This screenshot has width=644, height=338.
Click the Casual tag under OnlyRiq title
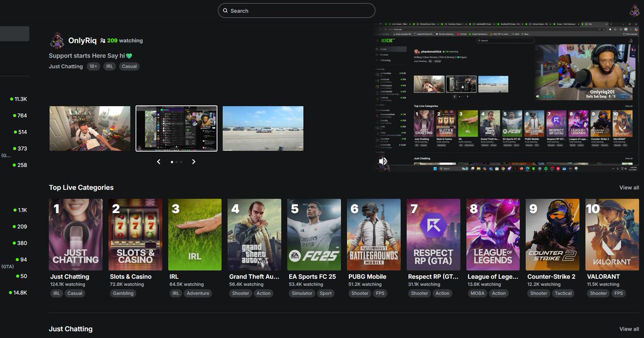(x=129, y=67)
